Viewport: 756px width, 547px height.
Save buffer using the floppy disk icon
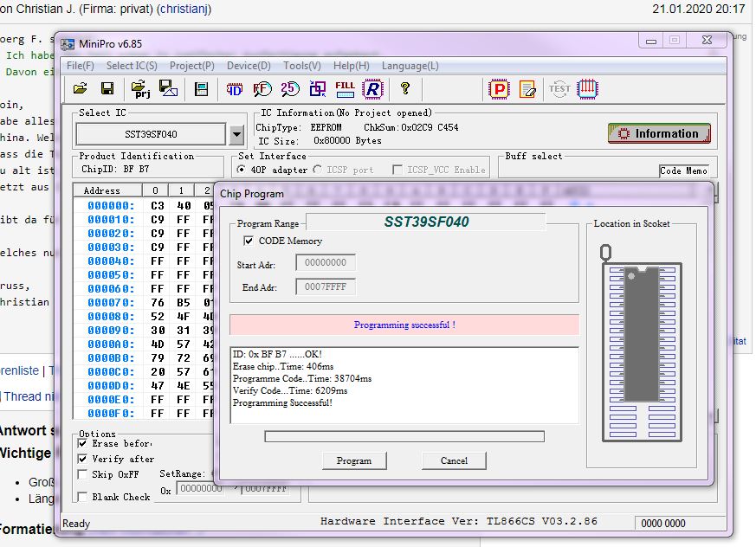tap(107, 88)
